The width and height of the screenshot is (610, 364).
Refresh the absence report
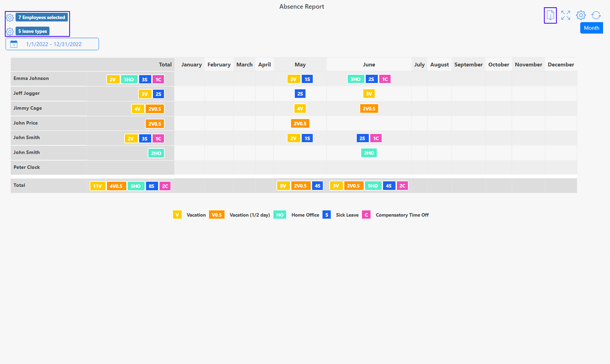click(596, 15)
